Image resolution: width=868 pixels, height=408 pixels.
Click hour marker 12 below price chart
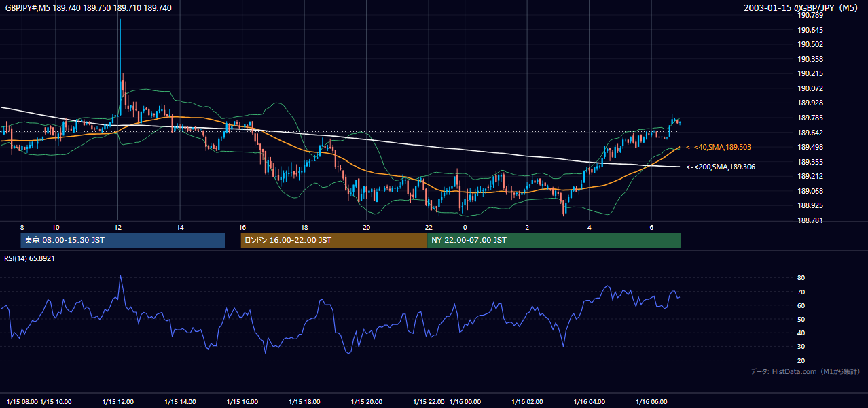pos(118,227)
